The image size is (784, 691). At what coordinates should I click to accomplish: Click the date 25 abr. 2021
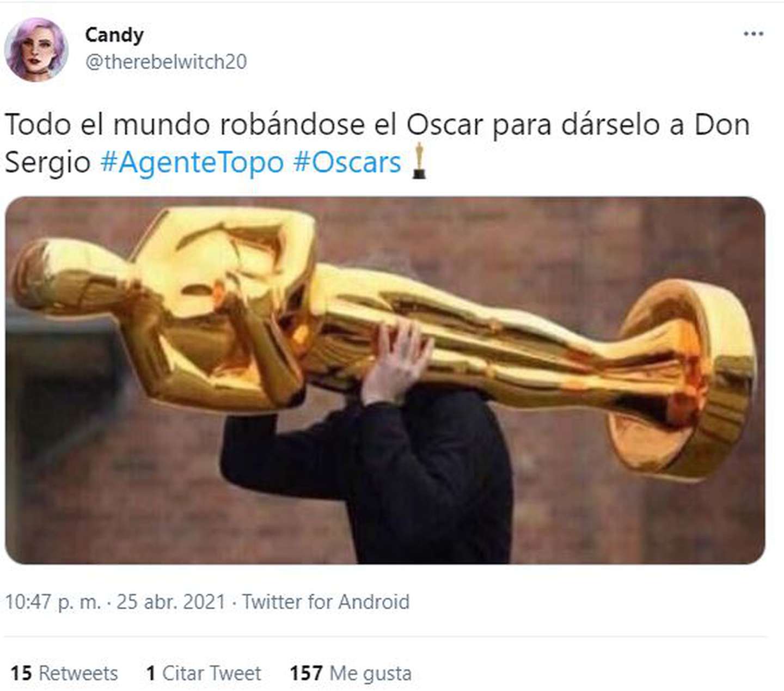(171, 602)
